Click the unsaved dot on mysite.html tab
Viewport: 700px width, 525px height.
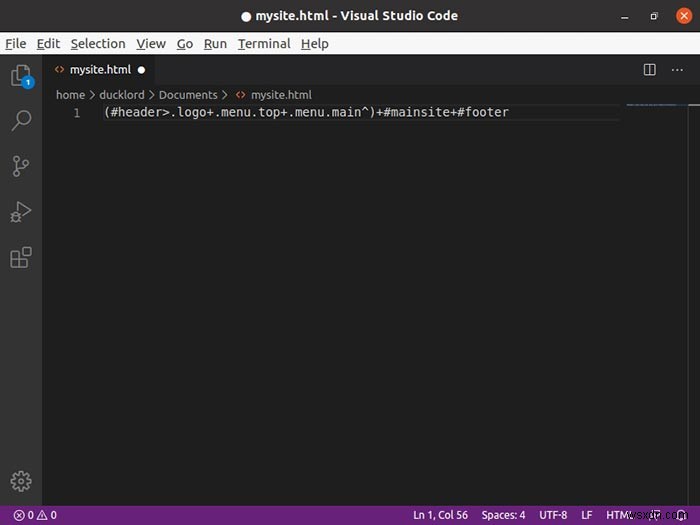tap(142, 70)
